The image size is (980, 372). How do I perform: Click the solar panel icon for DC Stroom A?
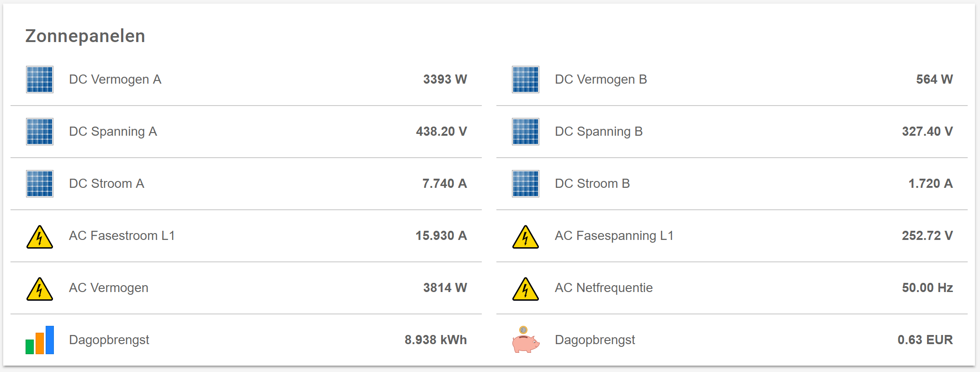(40, 184)
